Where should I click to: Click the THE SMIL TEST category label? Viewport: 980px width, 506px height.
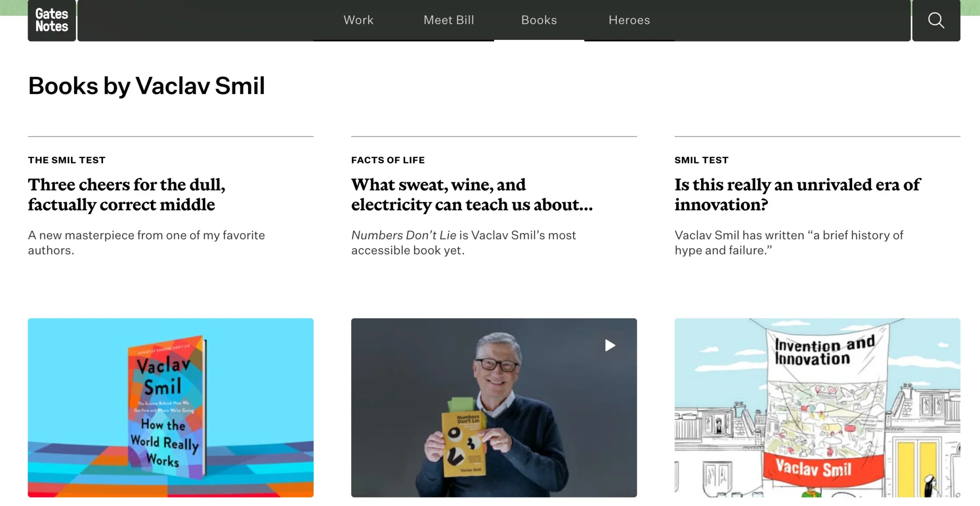[66, 160]
